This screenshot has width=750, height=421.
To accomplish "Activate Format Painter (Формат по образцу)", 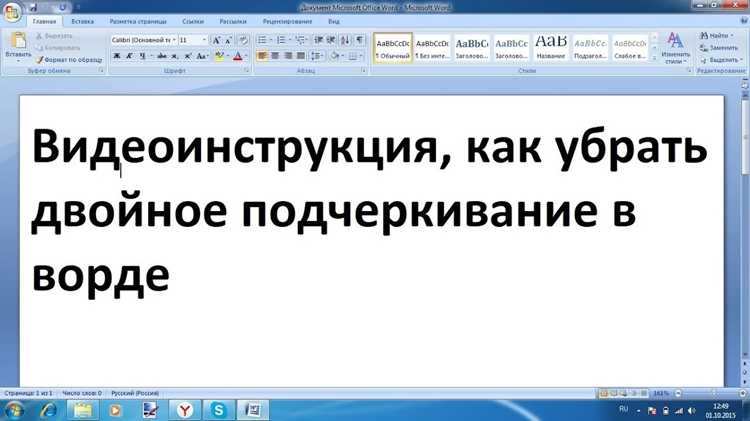I will [69, 60].
